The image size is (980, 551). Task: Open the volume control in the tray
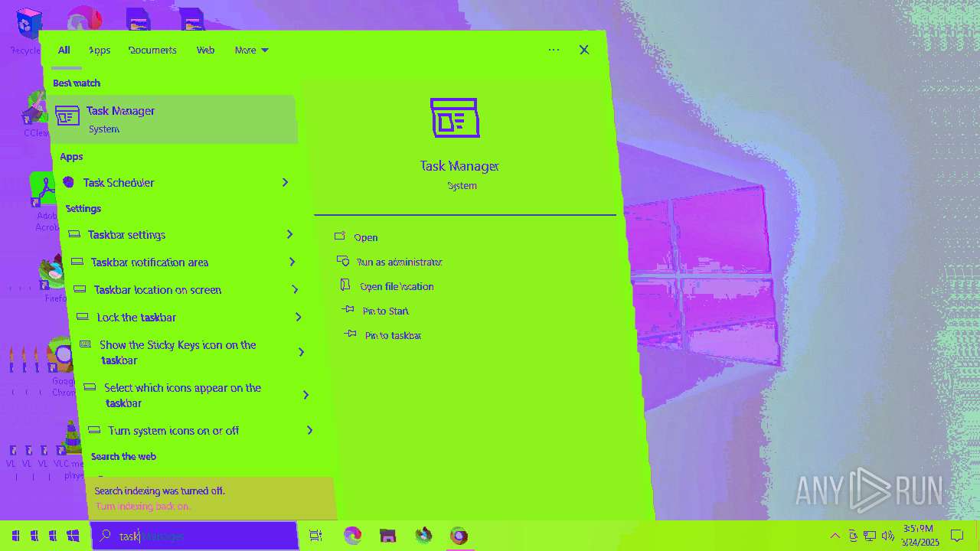coord(888,536)
